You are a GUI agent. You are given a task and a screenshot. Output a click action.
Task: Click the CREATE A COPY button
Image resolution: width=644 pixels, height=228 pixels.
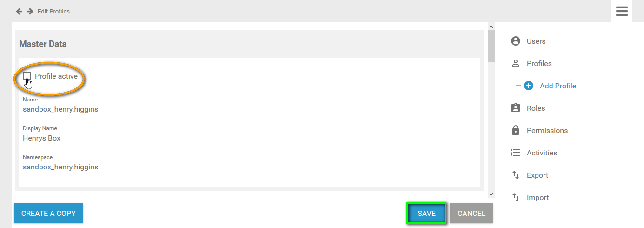[x=48, y=213]
